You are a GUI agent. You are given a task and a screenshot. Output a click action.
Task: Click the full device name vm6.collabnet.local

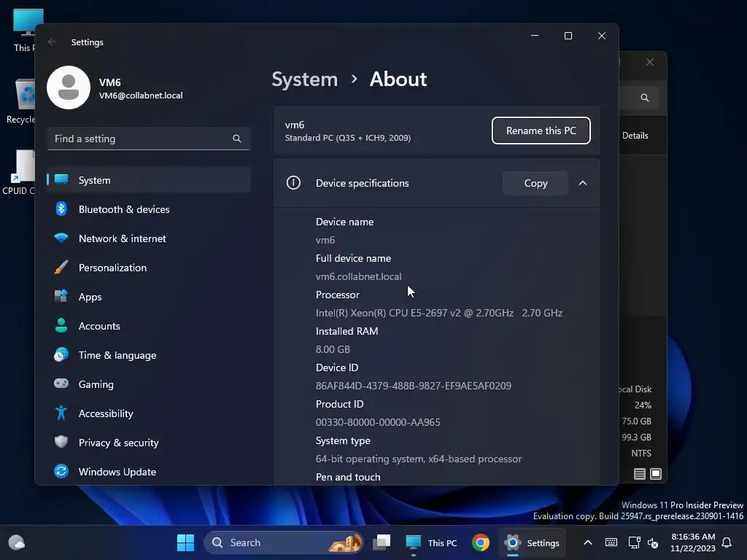tap(358, 276)
